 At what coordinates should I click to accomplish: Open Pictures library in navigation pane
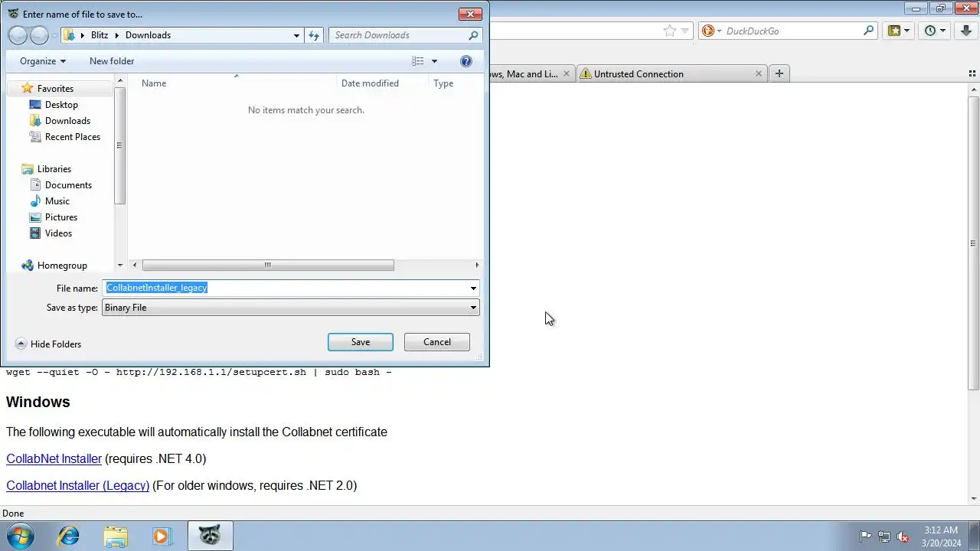[x=61, y=217]
